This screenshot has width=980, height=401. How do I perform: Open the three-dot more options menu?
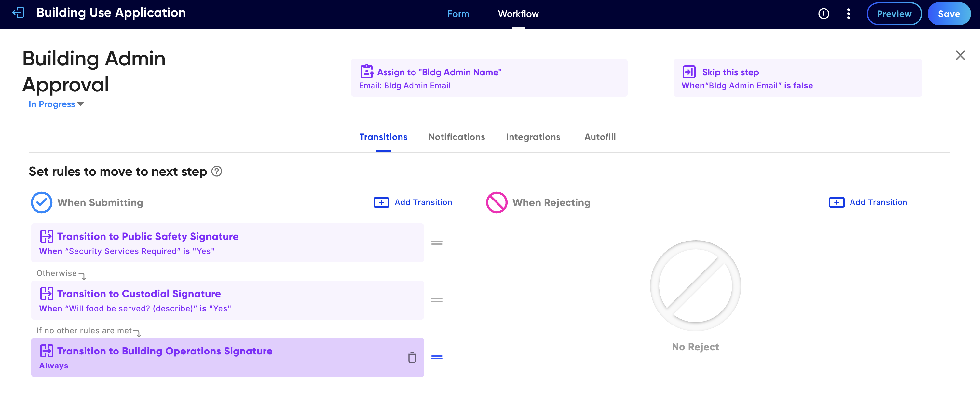pyautogui.click(x=848, y=14)
